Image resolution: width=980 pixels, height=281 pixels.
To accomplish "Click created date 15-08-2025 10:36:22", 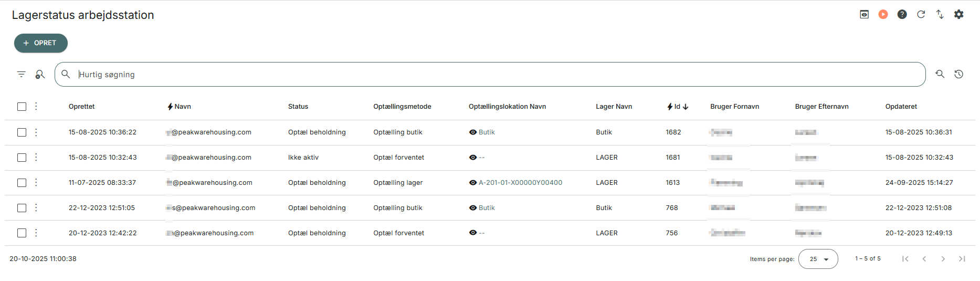I will click(x=102, y=132).
